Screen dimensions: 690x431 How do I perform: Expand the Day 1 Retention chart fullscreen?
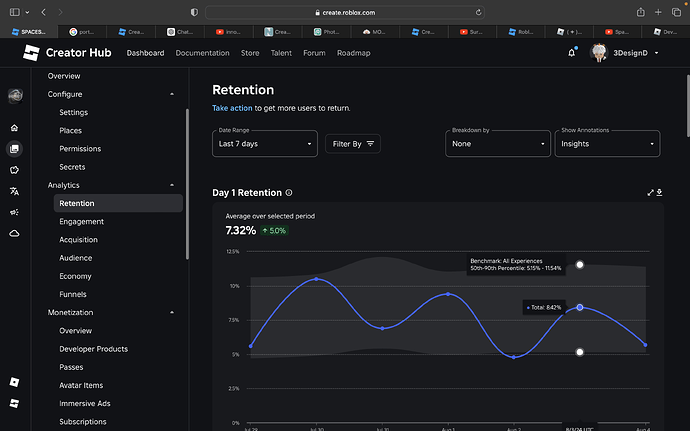point(650,192)
